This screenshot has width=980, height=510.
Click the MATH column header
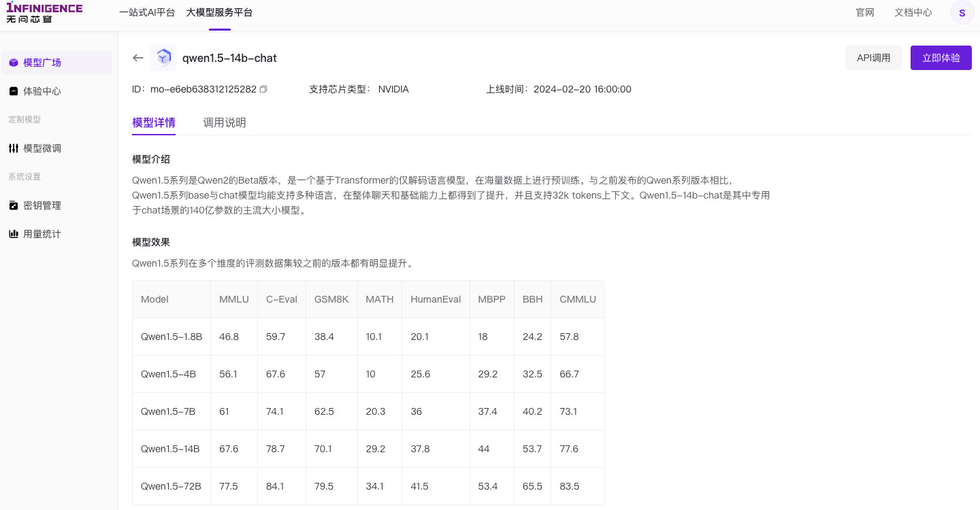(380, 299)
